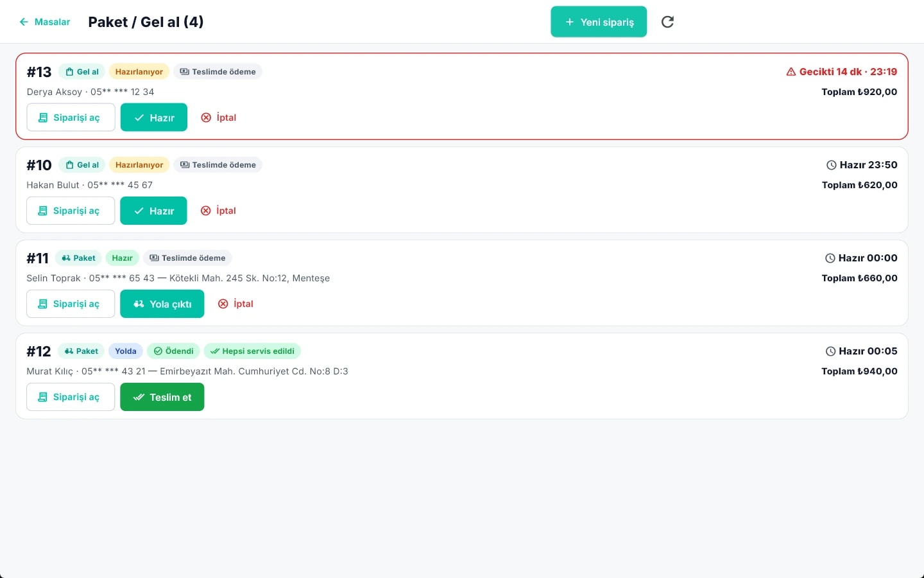Click order number #12

click(x=38, y=351)
